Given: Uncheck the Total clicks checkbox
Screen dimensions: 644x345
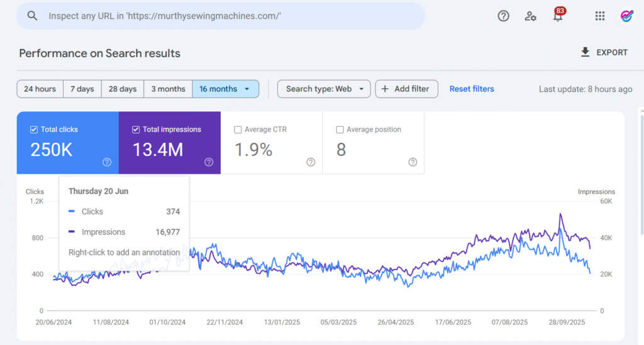Looking at the screenshot, I should point(34,130).
